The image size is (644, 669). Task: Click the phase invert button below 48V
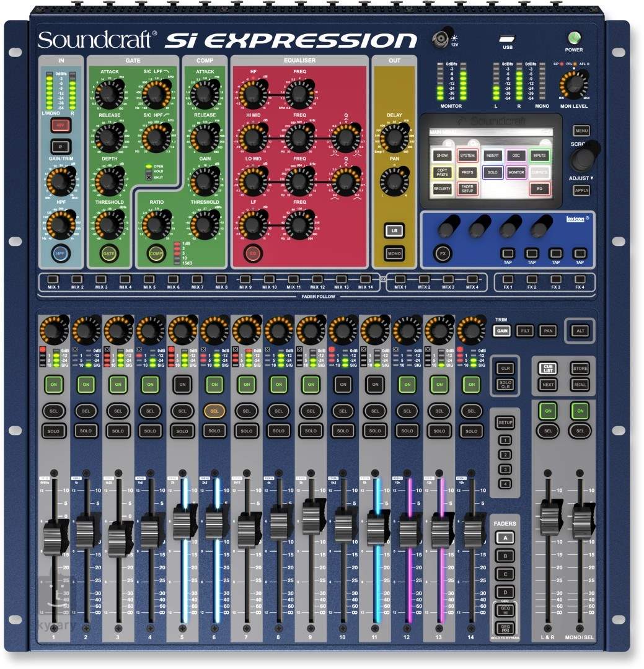[x=61, y=147]
